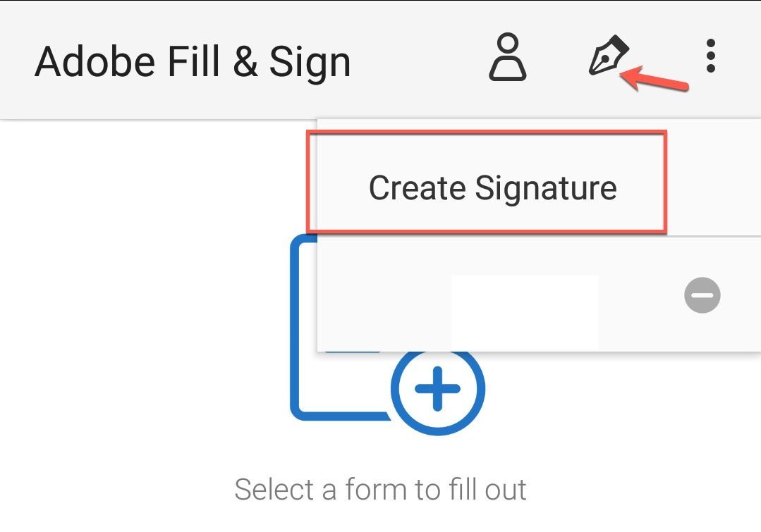Tap the blue plus circle icon
The height and width of the screenshot is (532, 761).
(438, 389)
